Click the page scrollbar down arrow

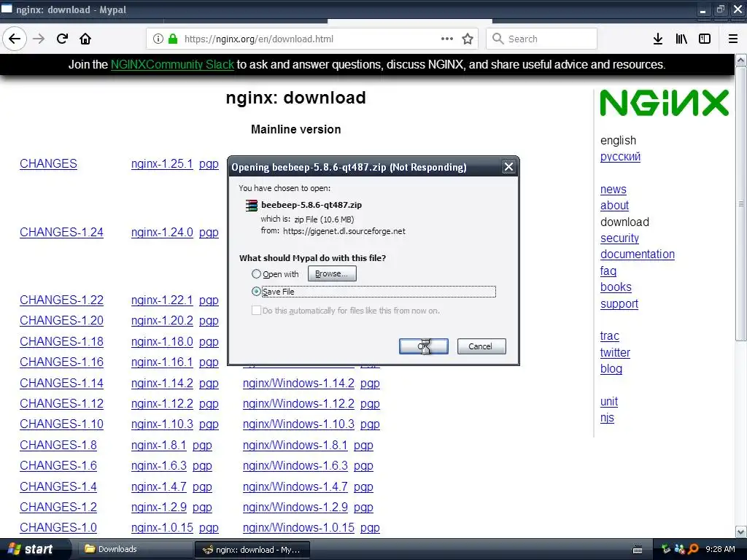coord(741,532)
